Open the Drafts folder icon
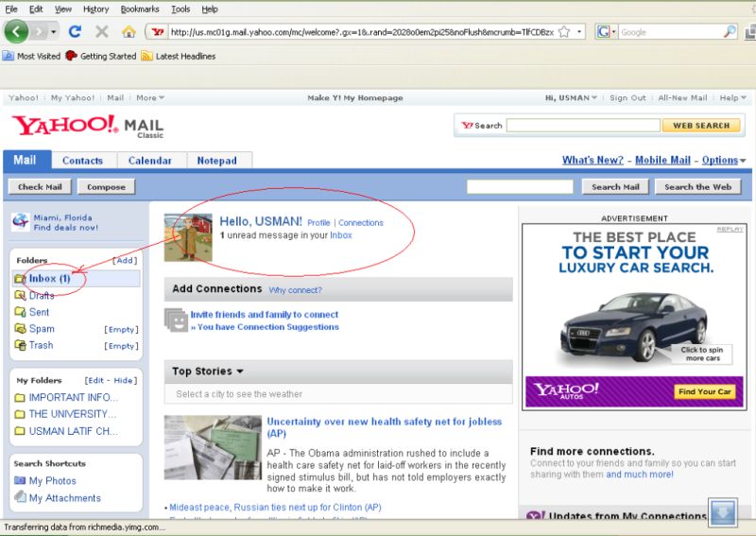756x536 pixels. coord(20,296)
